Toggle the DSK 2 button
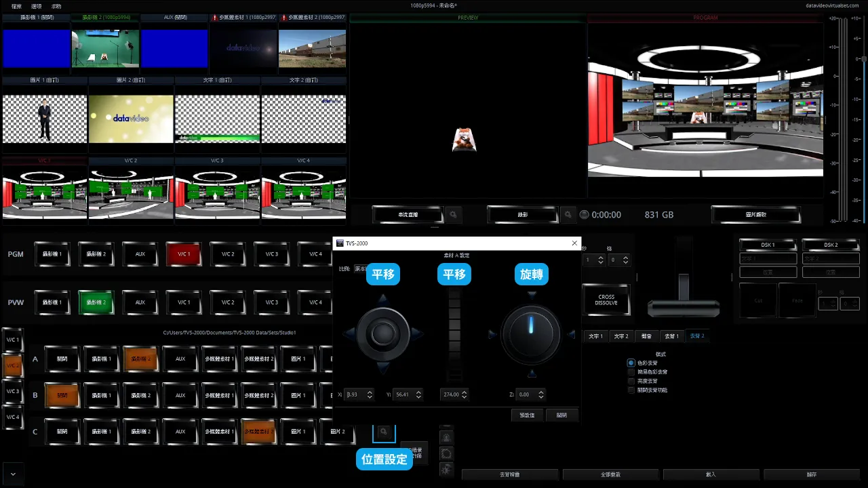The image size is (868, 488). point(830,245)
